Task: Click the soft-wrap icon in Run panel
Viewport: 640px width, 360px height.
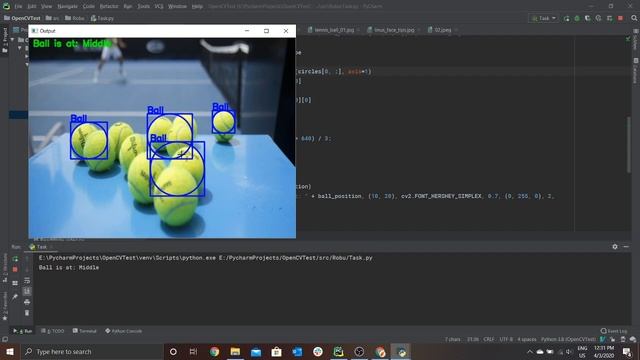Action: point(27,280)
